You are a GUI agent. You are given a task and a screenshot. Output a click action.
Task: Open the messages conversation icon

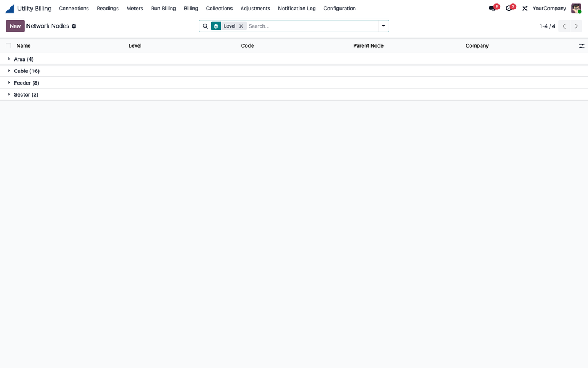coord(492,8)
